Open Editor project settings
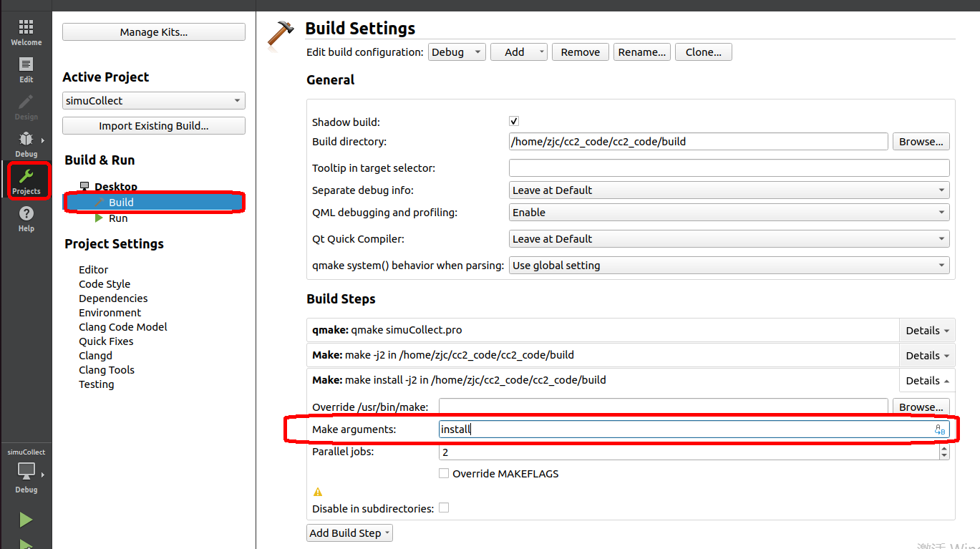Viewport: 980px width, 549px height. point(94,270)
